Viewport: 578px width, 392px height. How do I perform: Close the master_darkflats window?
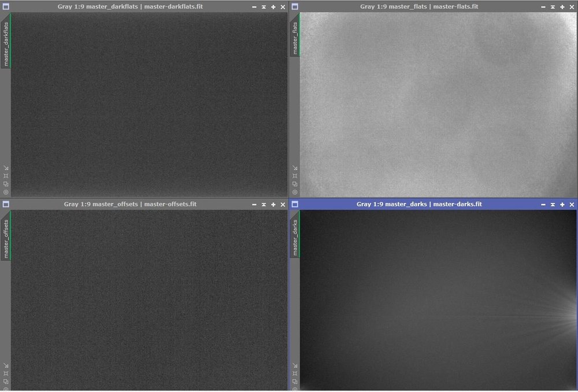[283, 7]
